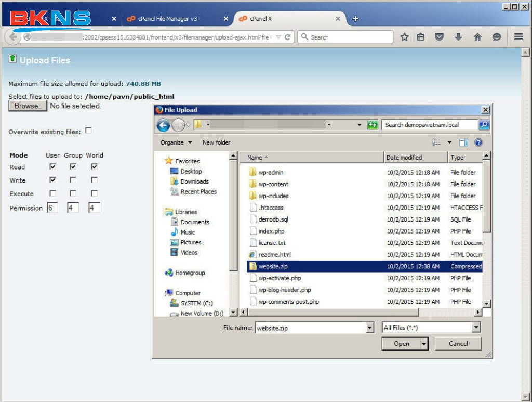Switch to cPanel File Manager v3 tab
The width and height of the screenshot is (532, 402).
click(167, 19)
